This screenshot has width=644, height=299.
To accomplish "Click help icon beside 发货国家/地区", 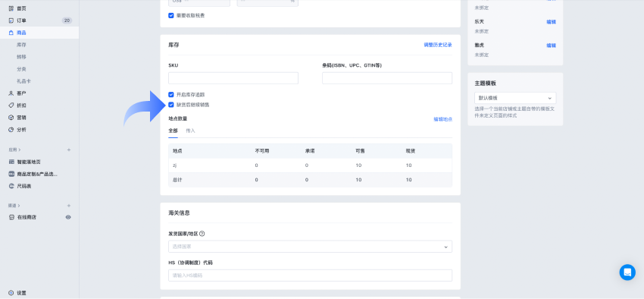I will (202, 234).
